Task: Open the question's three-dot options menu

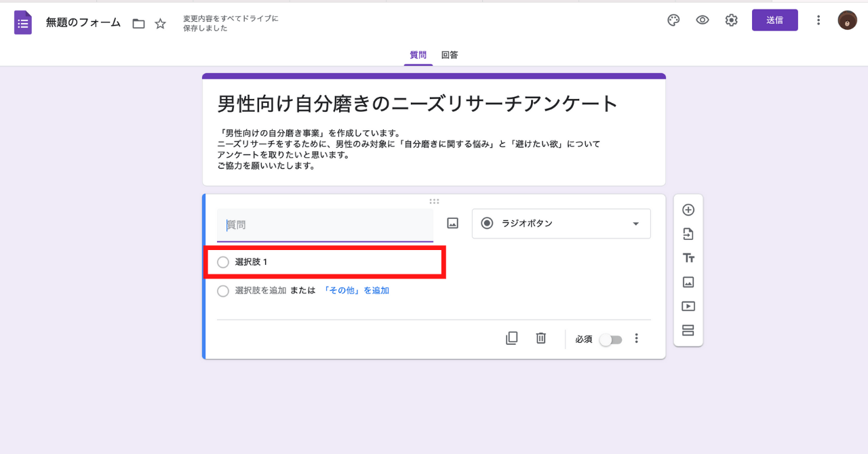Action: click(x=636, y=337)
